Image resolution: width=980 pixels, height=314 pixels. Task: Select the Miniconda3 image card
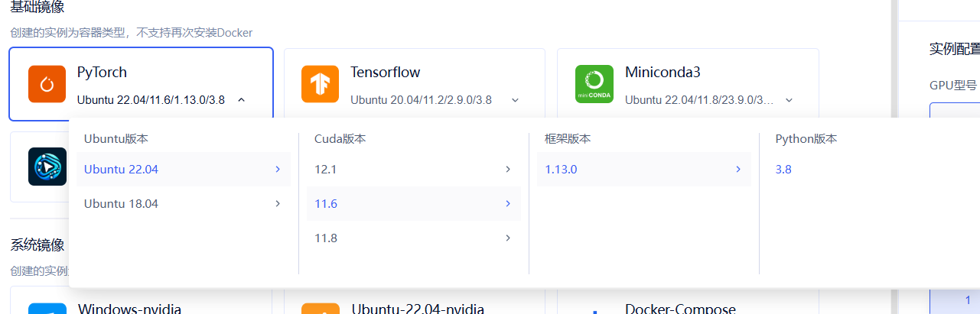[x=688, y=83]
